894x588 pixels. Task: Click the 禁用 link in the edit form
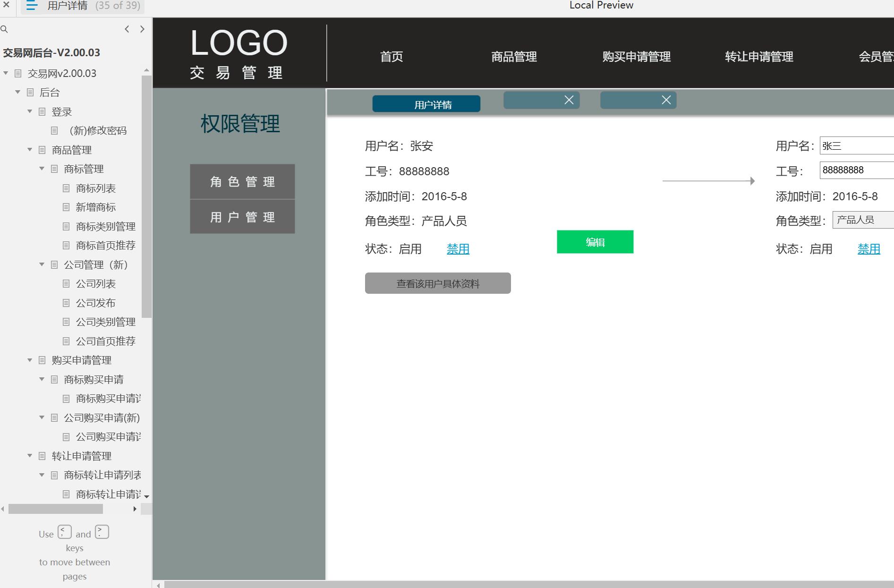click(869, 249)
